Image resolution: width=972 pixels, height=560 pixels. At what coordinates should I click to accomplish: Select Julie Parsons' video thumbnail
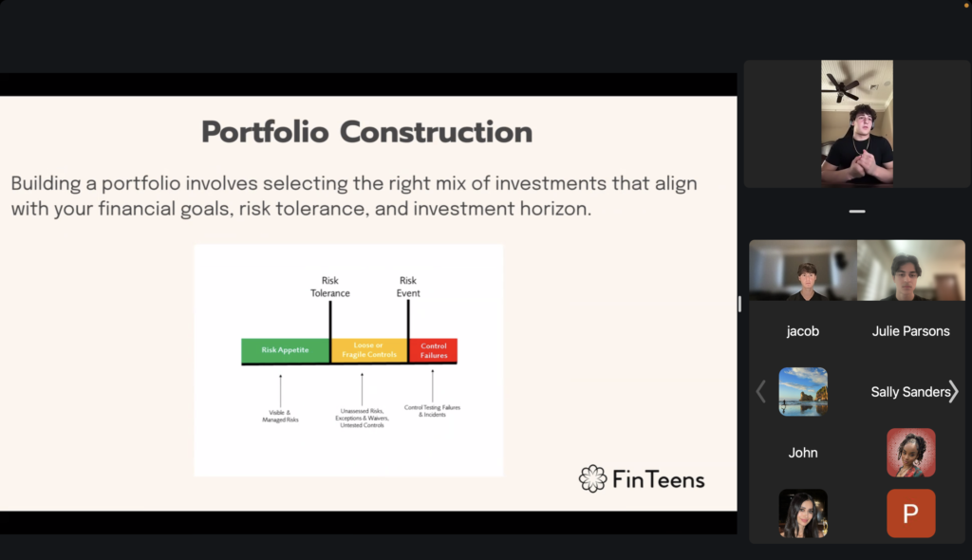[x=910, y=271]
